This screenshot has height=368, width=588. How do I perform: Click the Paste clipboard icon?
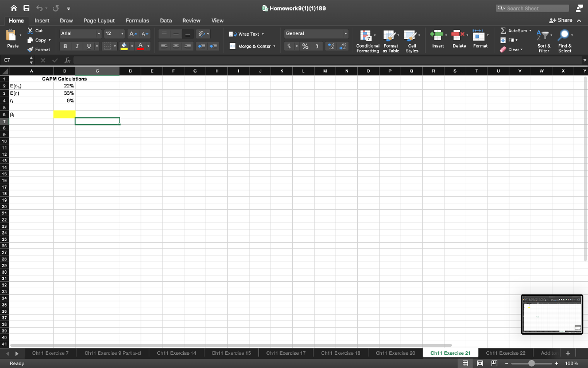[x=13, y=37]
